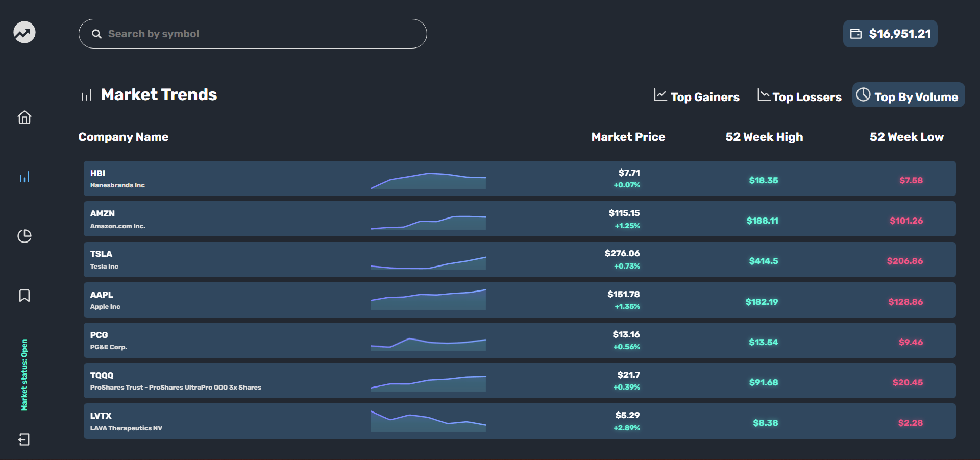Click the bar icon beside Market Trends heading
Viewport: 980px width, 460px height.
pyautogui.click(x=86, y=95)
